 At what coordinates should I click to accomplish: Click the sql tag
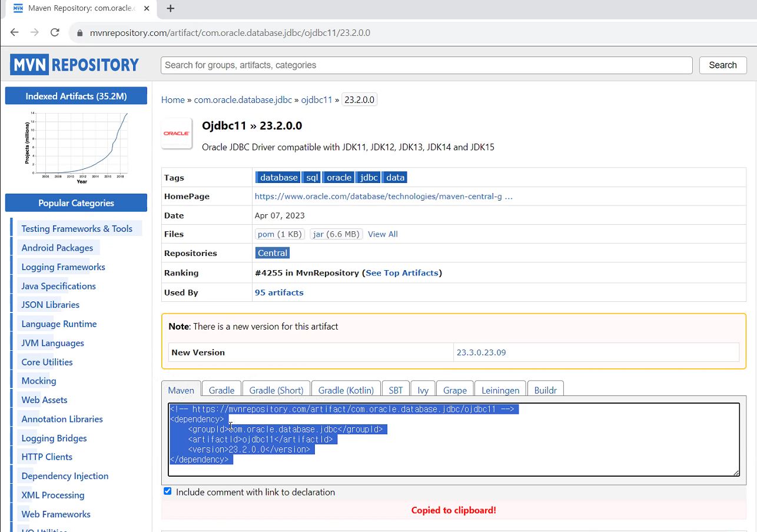pyautogui.click(x=312, y=177)
